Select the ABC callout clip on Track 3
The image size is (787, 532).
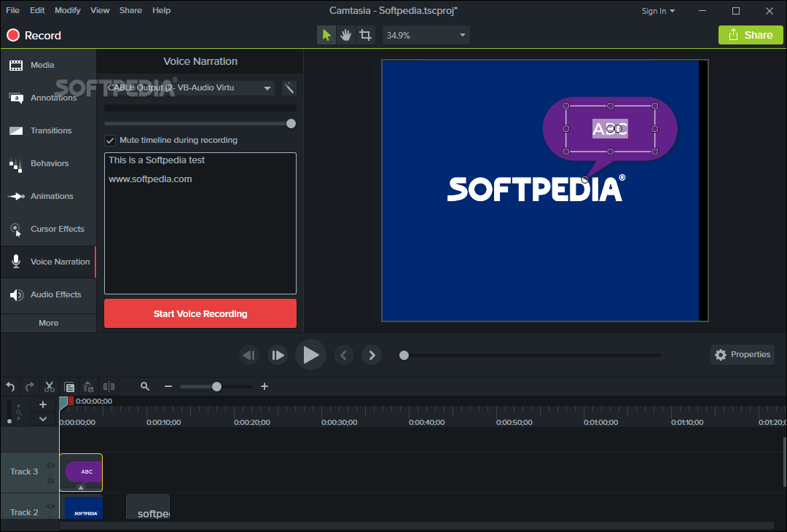pyautogui.click(x=82, y=473)
